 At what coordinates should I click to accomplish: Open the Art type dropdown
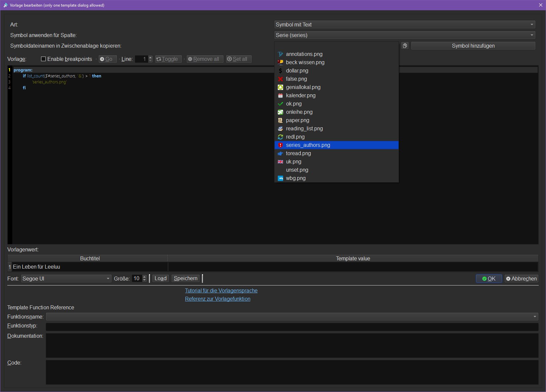point(405,24)
